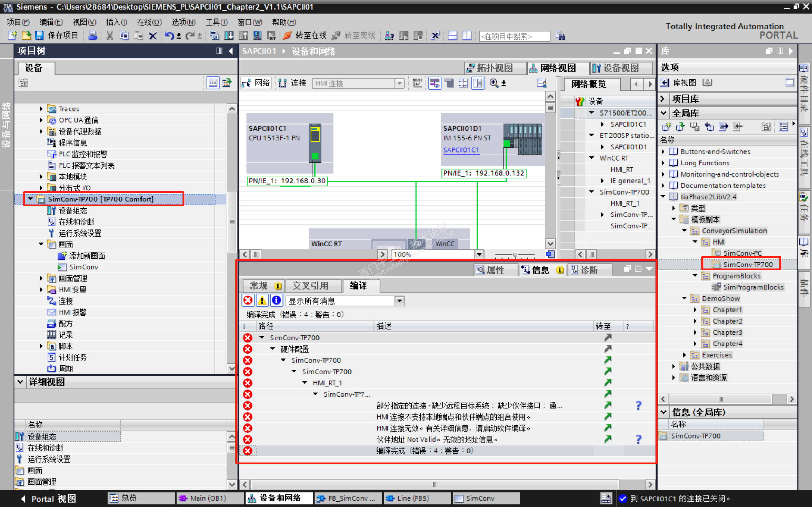
Task: Open the message filter dropdown
Action: click(x=399, y=301)
